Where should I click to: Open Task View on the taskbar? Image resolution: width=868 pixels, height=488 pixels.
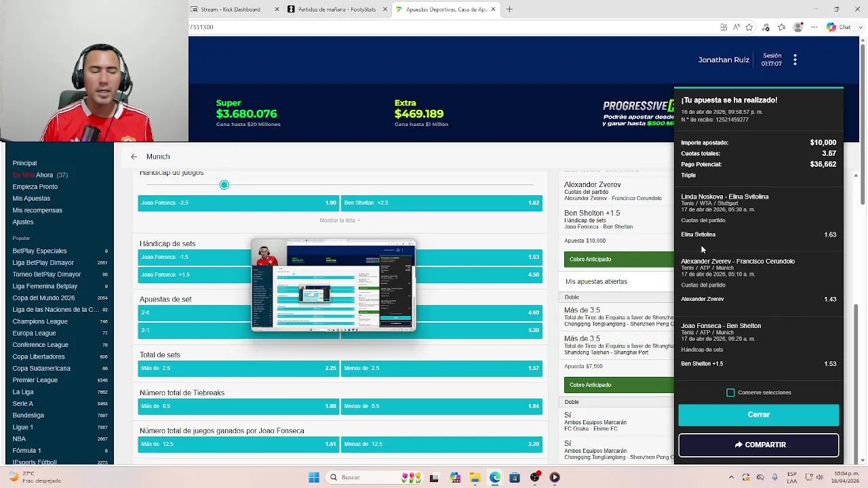pyautogui.click(x=434, y=477)
